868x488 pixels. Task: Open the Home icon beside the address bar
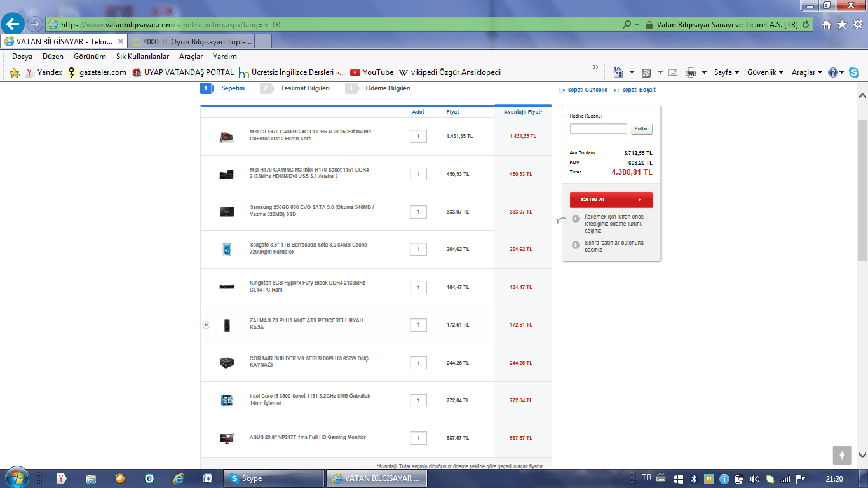point(827,24)
